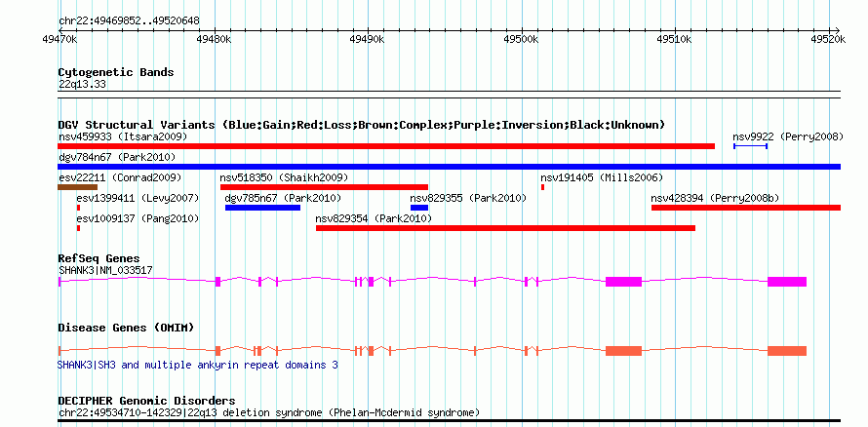Click the large magenta RefSeq exon near 49510k
The image size is (868, 427).
[624, 282]
